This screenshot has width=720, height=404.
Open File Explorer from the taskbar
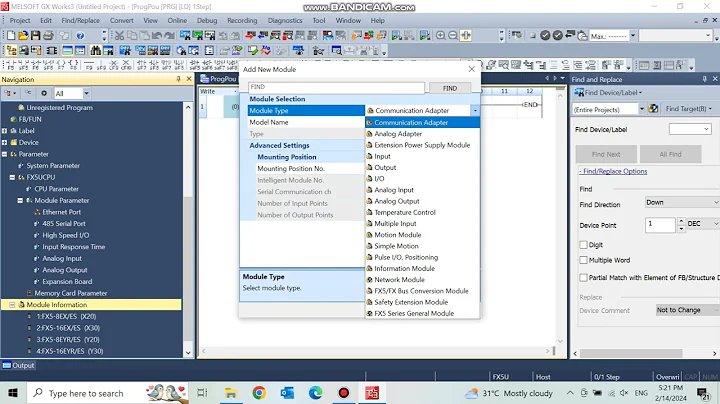(231, 393)
